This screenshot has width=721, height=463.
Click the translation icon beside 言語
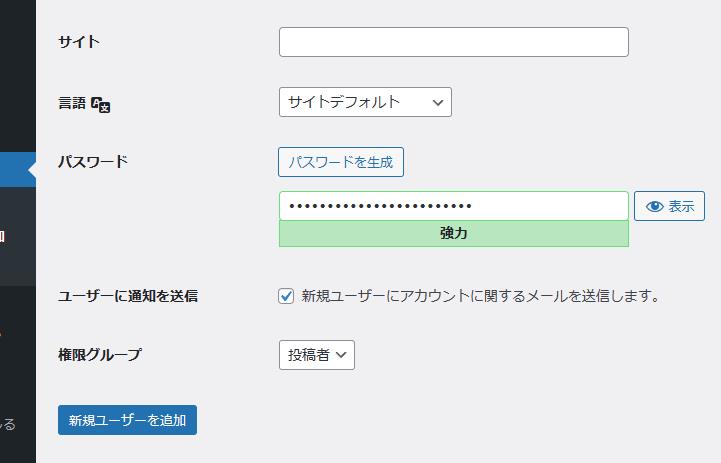(x=100, y=103)
